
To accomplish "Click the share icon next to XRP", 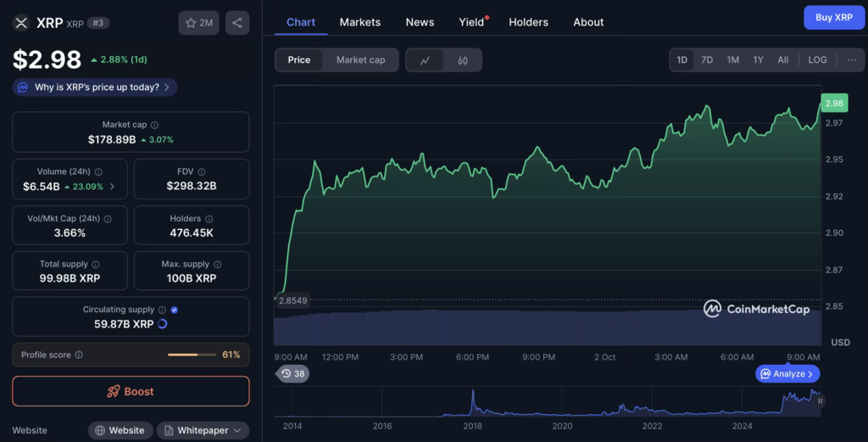I will tap(236, 23).
